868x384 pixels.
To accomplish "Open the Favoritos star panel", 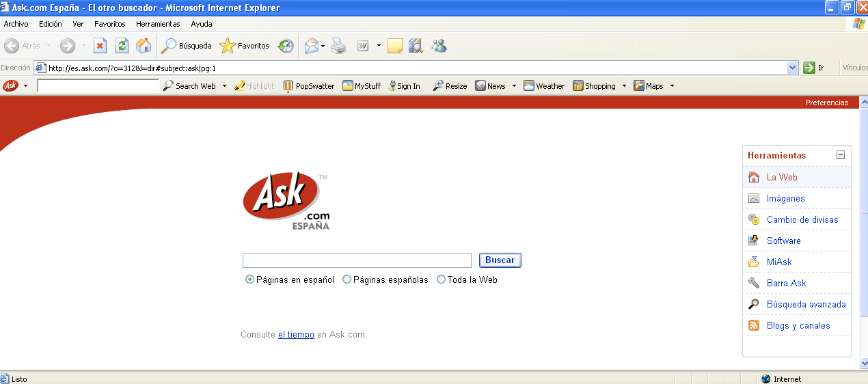I will pyautogui.click(x=244, y=46).
